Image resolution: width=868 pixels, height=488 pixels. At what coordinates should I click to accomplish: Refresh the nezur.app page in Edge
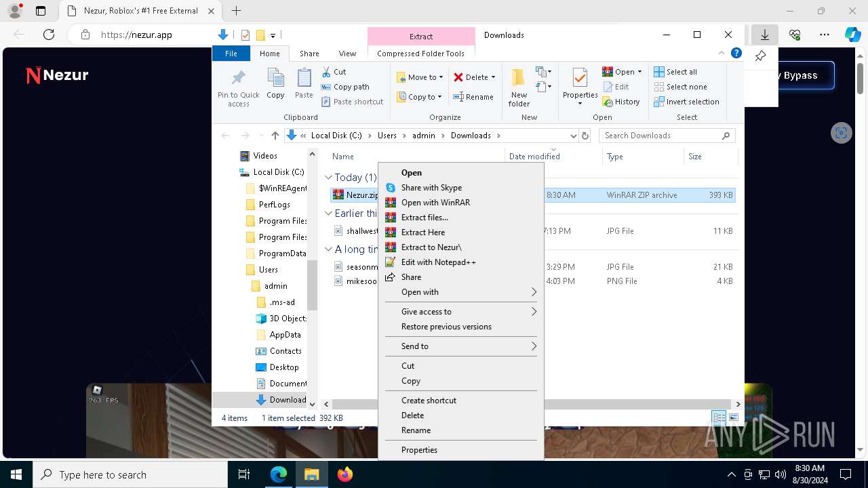pyautogui.click(x=49, y=35)
